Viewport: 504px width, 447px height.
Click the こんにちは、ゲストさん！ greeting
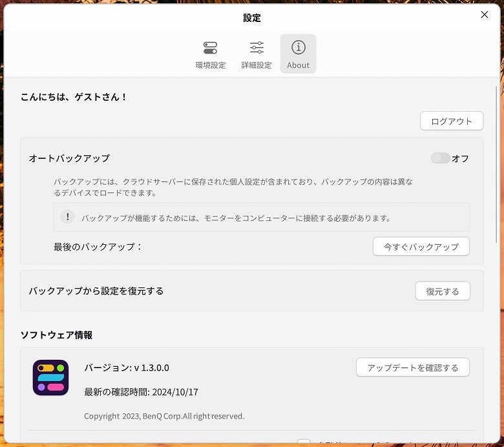click(74, 97)
